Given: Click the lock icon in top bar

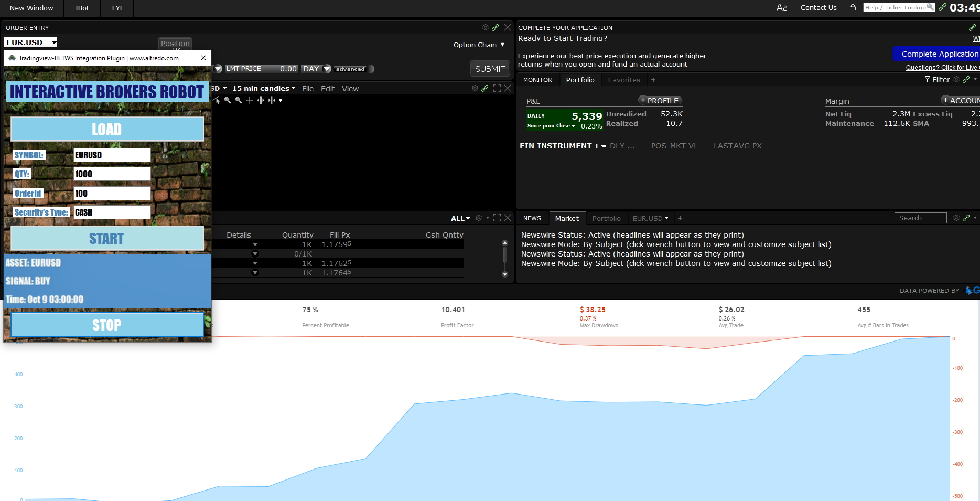Looking at the screenshot, I should (x=853, y=7).
